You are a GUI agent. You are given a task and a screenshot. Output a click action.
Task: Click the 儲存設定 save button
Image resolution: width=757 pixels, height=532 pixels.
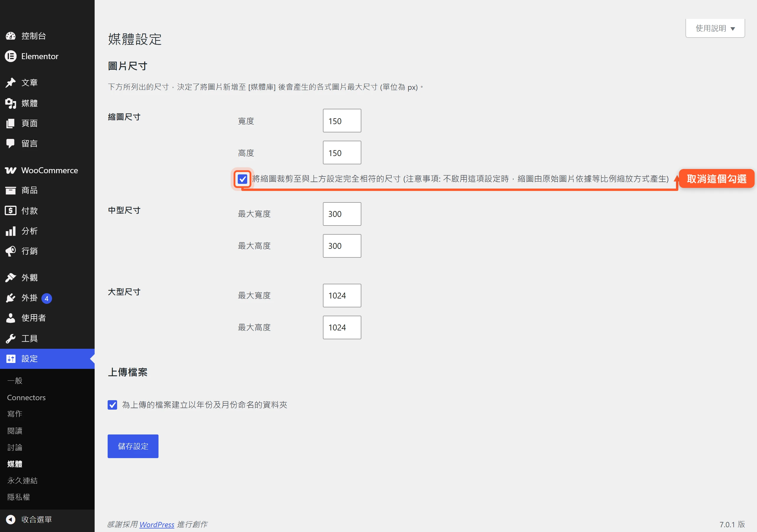point(133,446)
